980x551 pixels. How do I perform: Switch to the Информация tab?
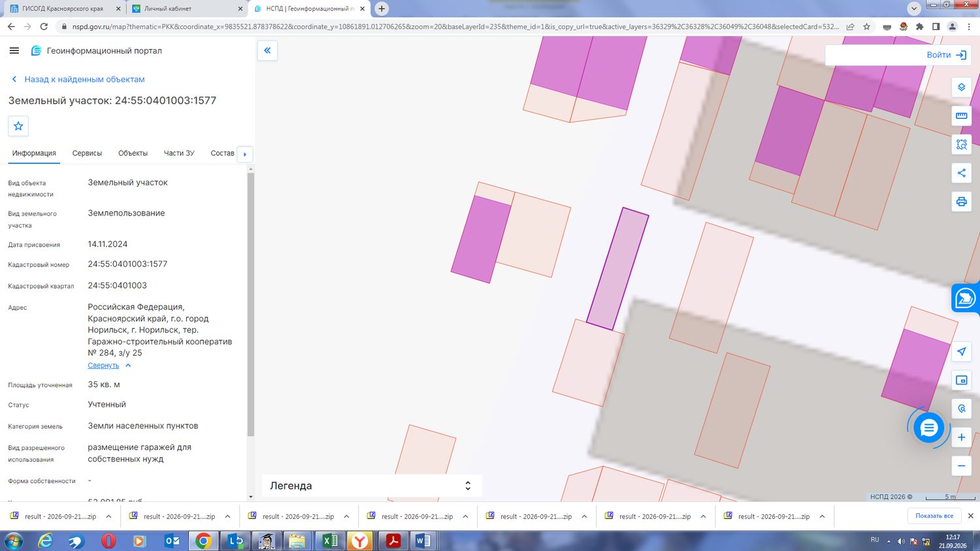click(34, 153)
